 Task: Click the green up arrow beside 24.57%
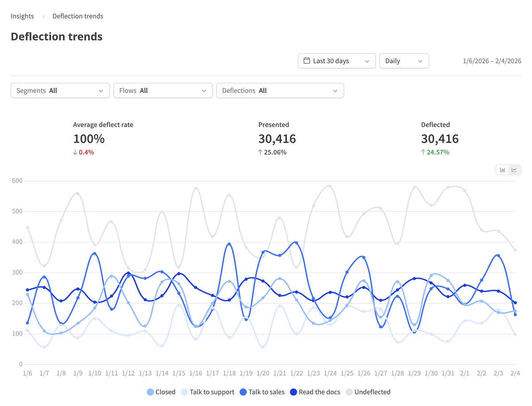tap(422, 152)
